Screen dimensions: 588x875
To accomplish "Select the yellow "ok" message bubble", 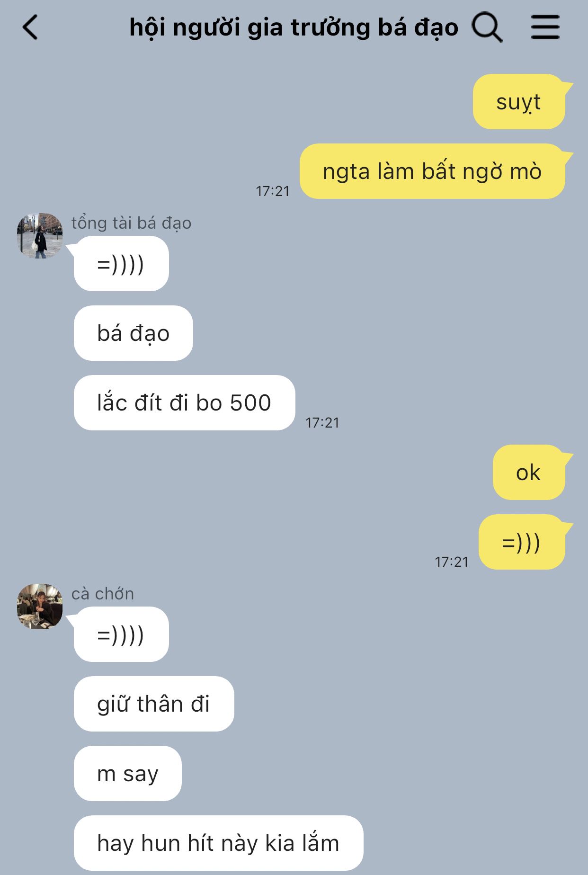I will pyautogui.click(x=529, y=472).
